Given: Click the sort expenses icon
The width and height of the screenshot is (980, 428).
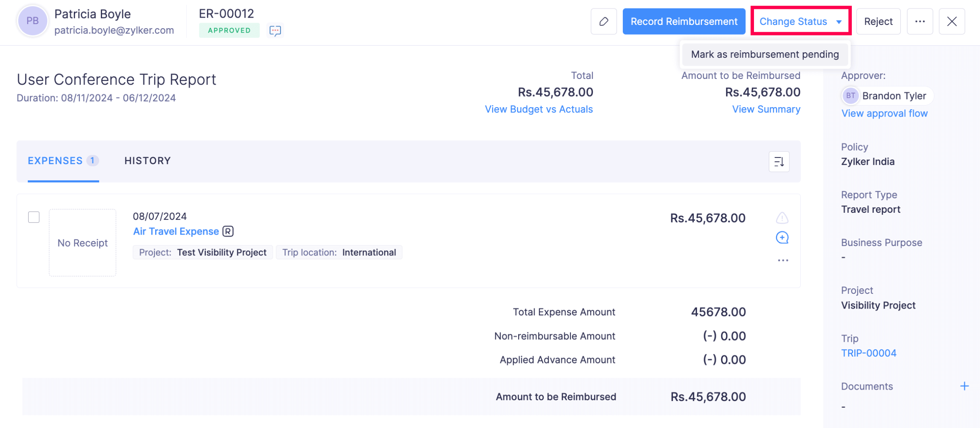Looking at the screenshot, I should [778, 162].
